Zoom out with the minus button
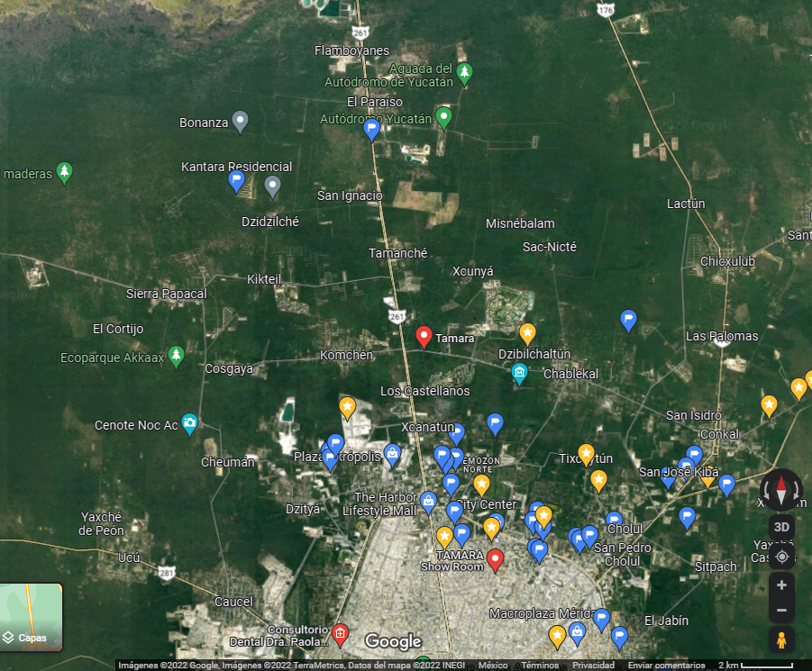 781,610
